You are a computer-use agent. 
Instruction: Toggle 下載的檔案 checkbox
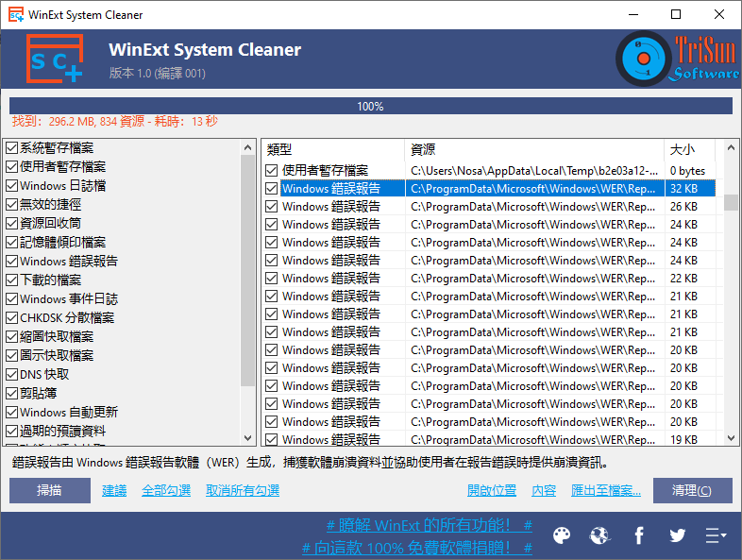coord(12,280)
